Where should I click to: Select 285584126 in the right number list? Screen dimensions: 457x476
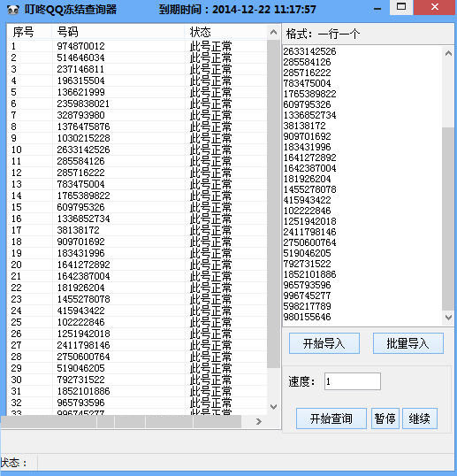tap(307, 62)
